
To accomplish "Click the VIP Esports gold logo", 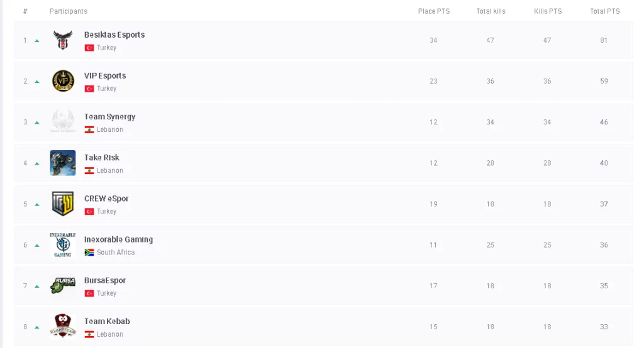I will 63,81.
